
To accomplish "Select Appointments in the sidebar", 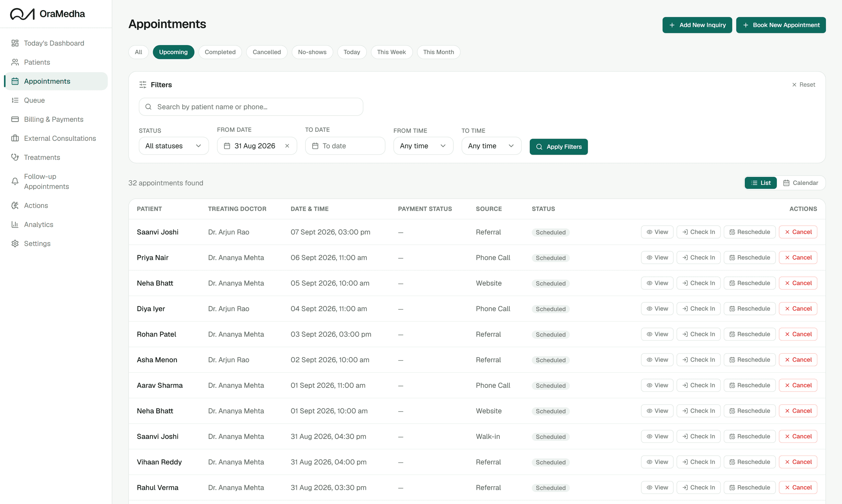I will coord(56,81).
